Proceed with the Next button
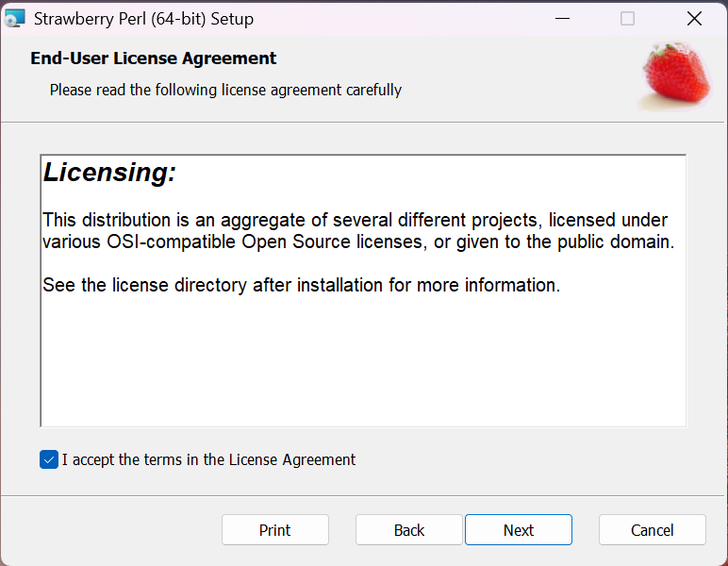Viewport: 728px width, 566px height. click(x=518, y=530)
